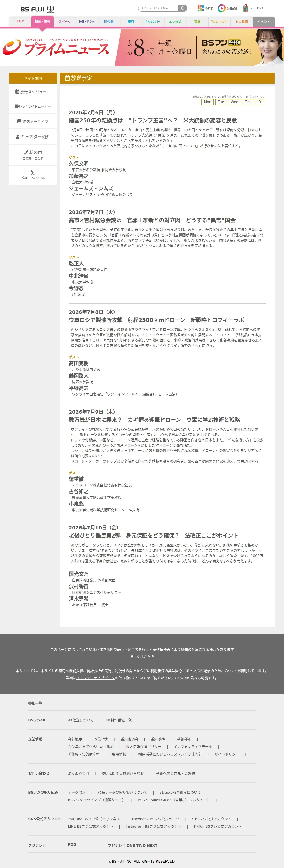
Task: Open 放送アーカイブ in the sidebar
Action: coord(33,121)
